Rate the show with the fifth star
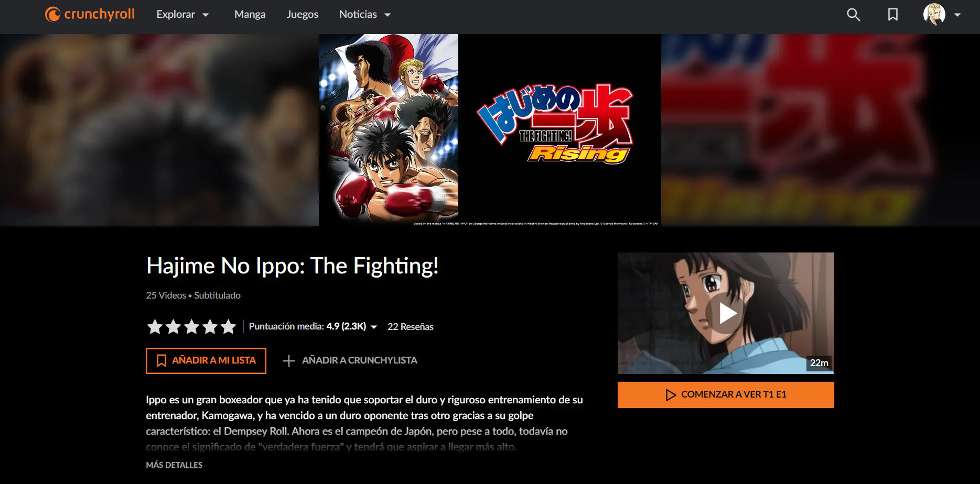 pyautogui.click(x=228, y=327)
